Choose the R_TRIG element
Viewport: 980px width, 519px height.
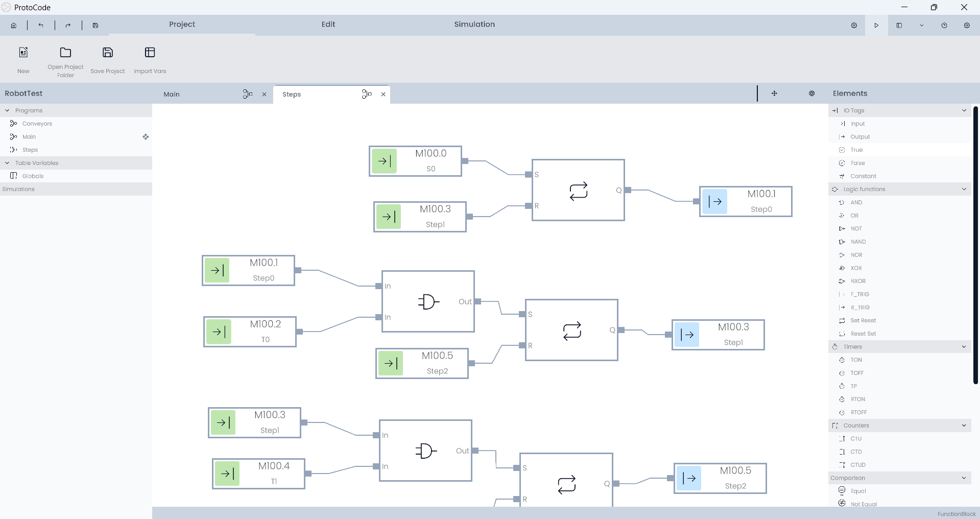[900, 308]
